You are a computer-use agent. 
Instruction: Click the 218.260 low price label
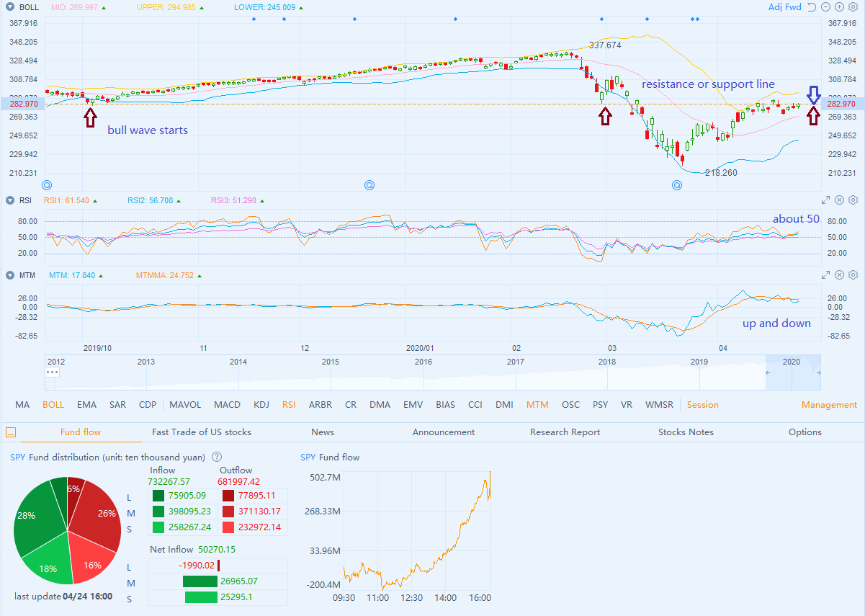[x=721, y=173]
